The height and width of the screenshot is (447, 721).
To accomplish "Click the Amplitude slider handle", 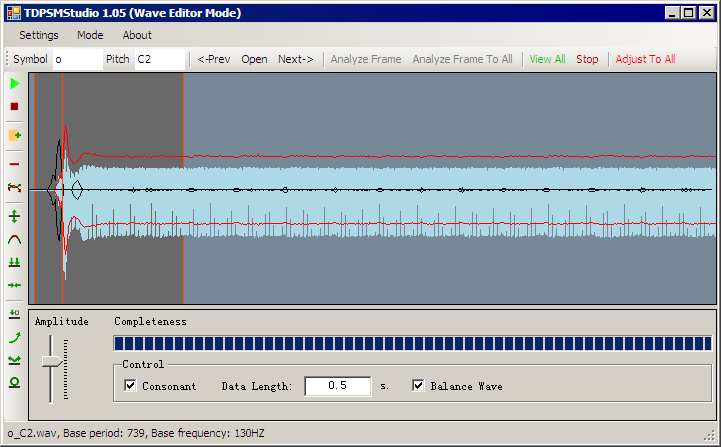I will pyautogui.click(x=52, y=361).
